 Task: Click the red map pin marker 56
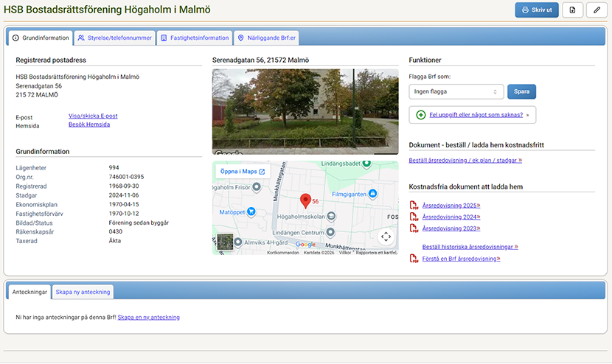coord(305,201)
